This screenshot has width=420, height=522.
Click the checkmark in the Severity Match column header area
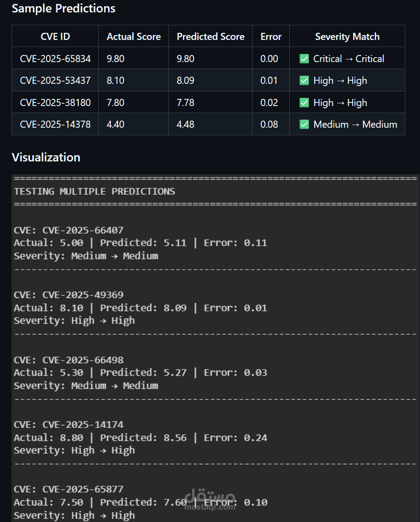pyautogui.click(x=347, y=36)
